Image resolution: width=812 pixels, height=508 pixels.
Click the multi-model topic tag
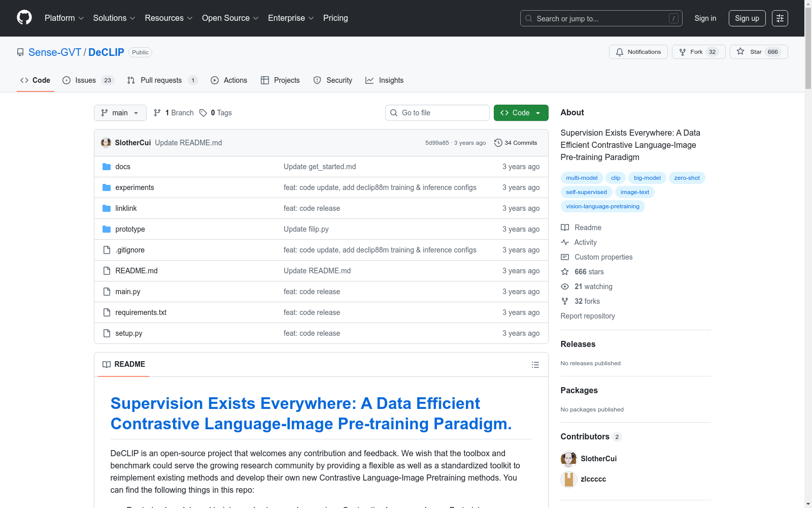pyautogui.click(x=582, y=178)
